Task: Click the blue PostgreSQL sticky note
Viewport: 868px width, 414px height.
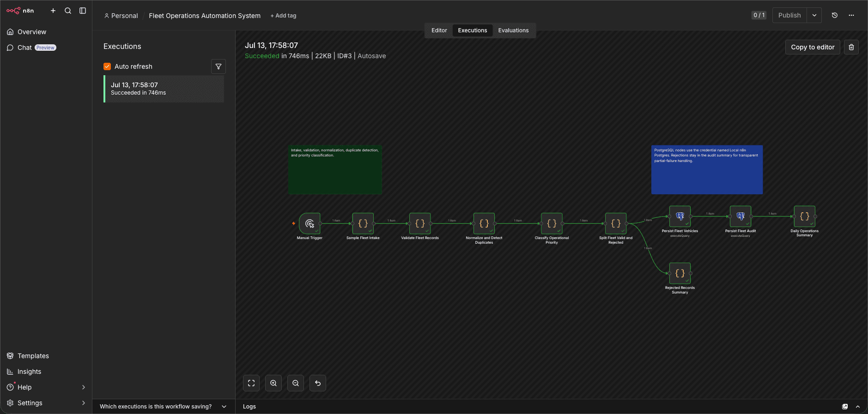Action: (x=707, y=170)
